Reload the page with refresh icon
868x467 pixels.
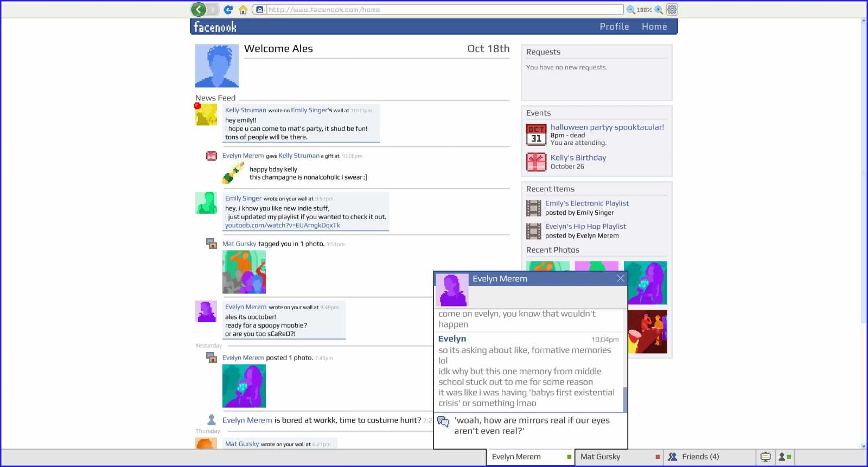(228, 10)
